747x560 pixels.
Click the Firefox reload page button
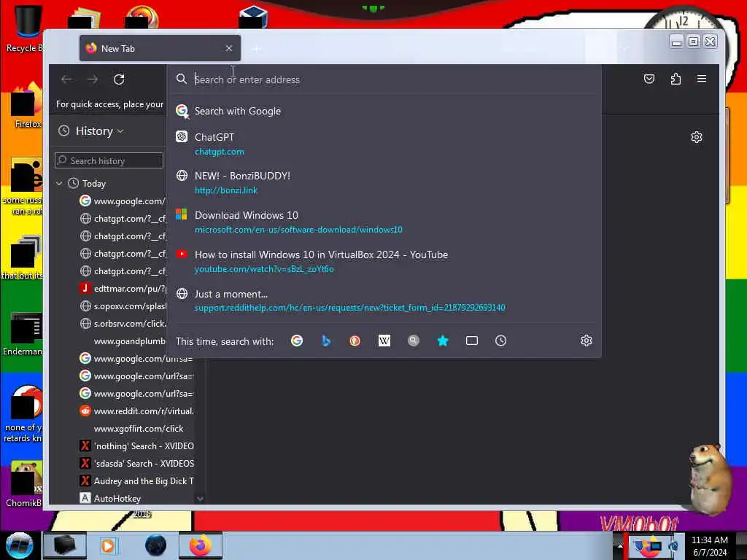(x=119, y=79)
